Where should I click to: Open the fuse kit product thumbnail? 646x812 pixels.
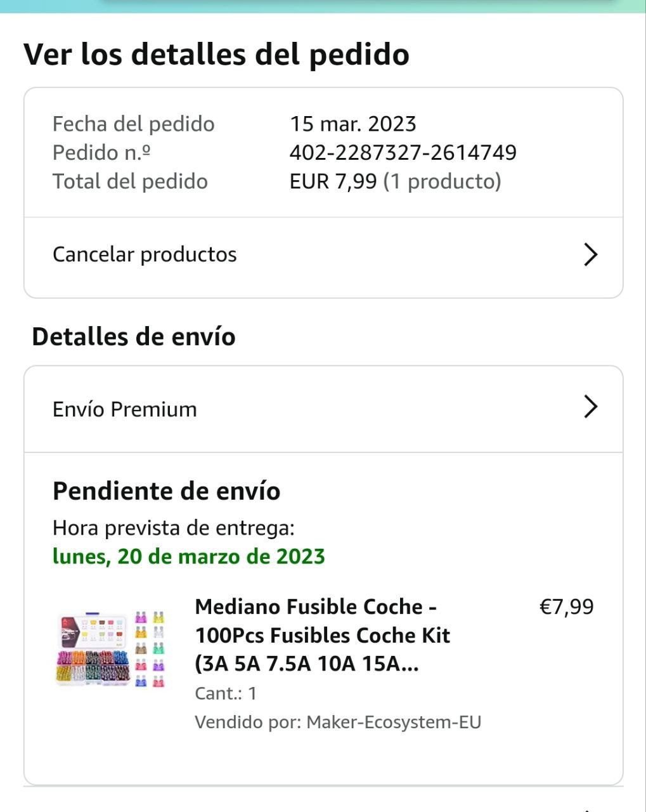click(x=111, y=648)
